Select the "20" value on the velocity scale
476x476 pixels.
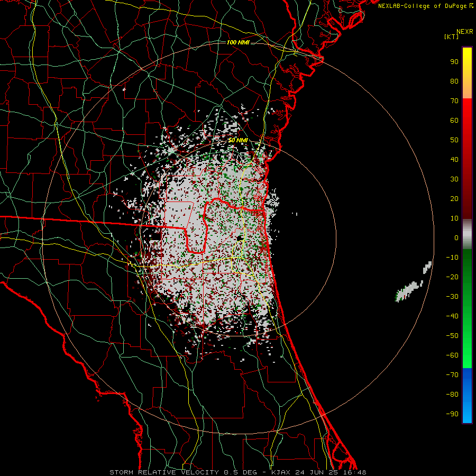pos(454,199)
